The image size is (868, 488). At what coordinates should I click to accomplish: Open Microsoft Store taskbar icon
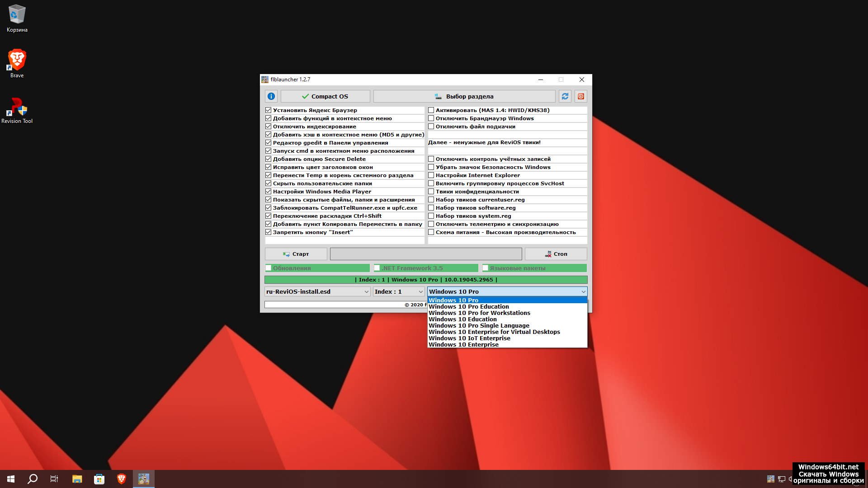pyautogui.click(x=99, y=479)
